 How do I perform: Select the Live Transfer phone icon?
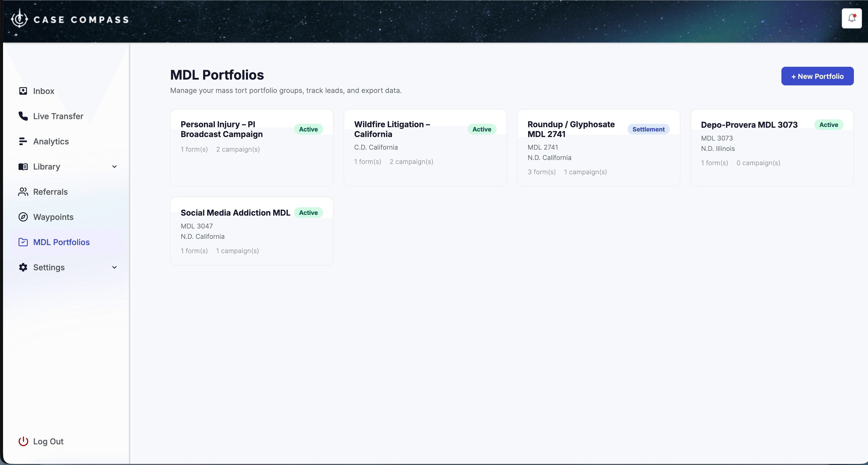click(23, 116)
